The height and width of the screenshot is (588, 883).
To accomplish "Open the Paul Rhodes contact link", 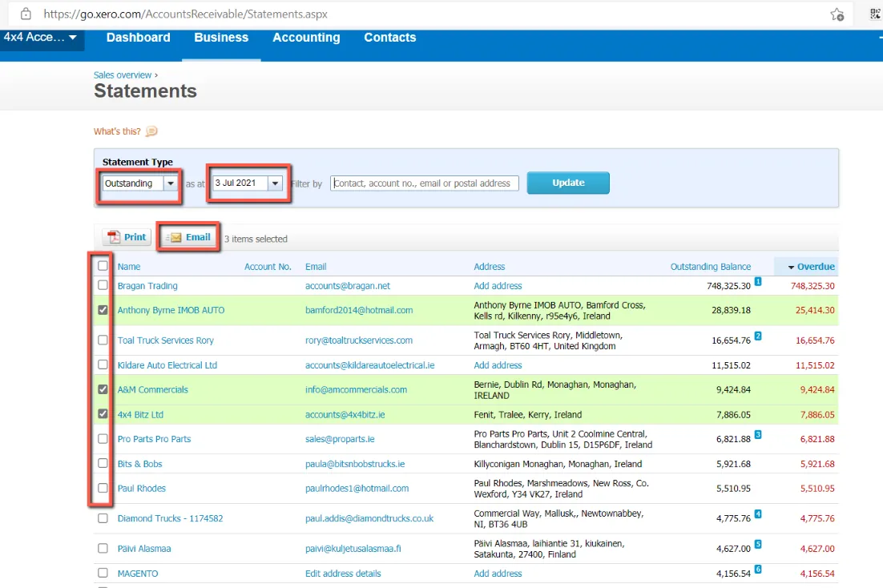I will click(141, 489).
